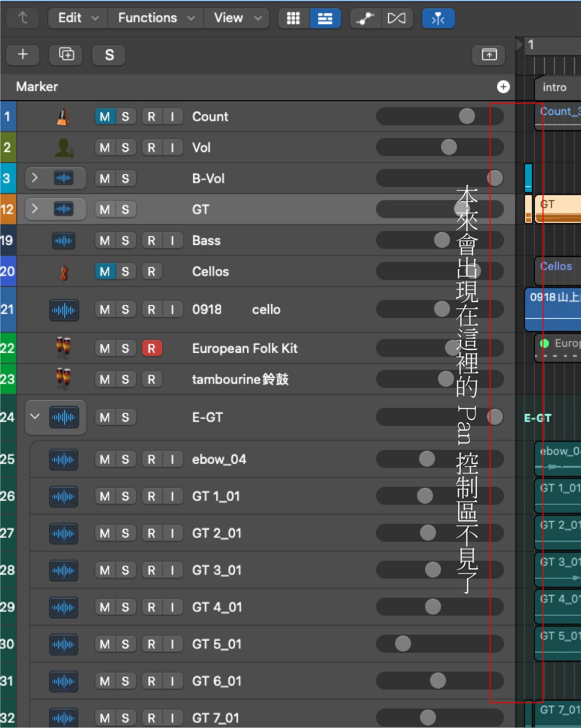The width and height of the screenshot is (581, 728).
Task: Toggle the automation curve icon
Action: click(366, 18)
